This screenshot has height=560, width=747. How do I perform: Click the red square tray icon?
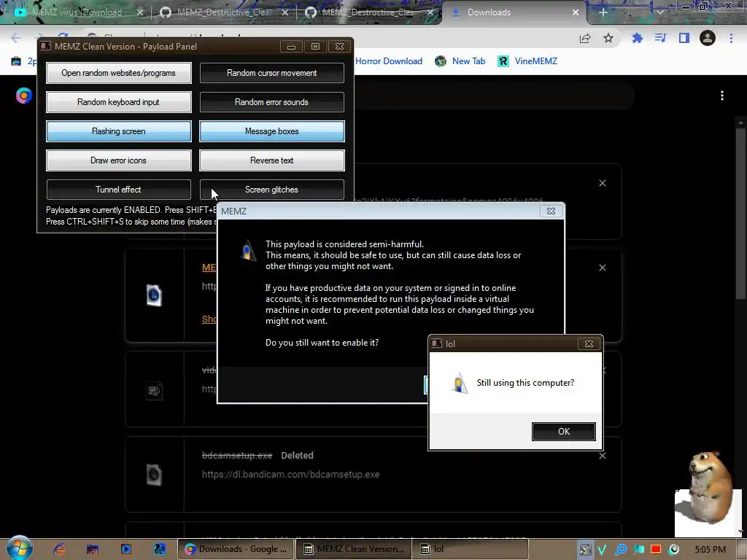[656, 550]
